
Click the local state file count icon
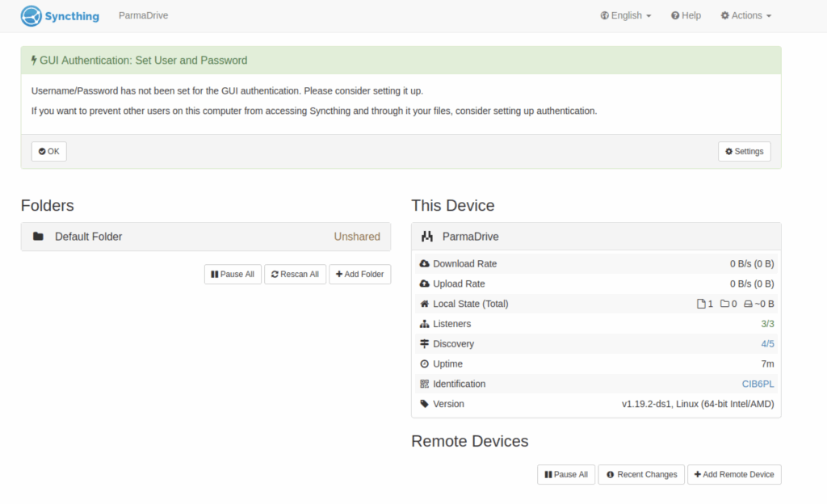click(x=701, y=304)
